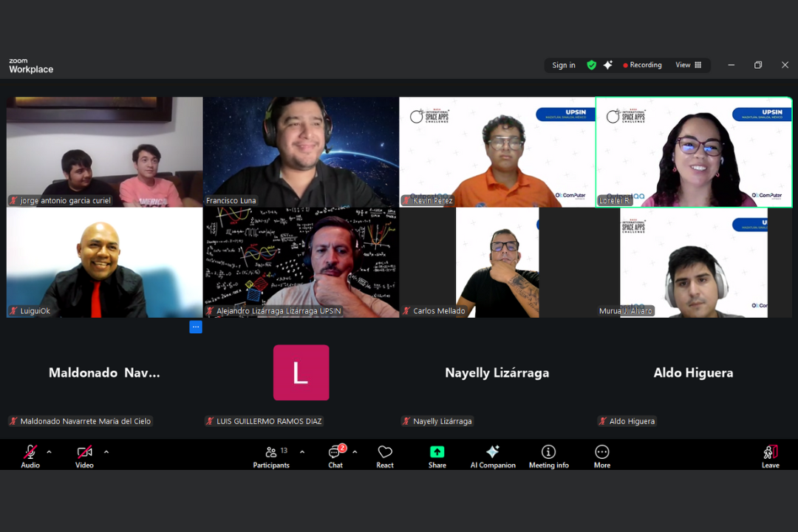The height and width of the screenshot is (532, 798).
Task: Open AI Companion
Action: click(493, 456)
